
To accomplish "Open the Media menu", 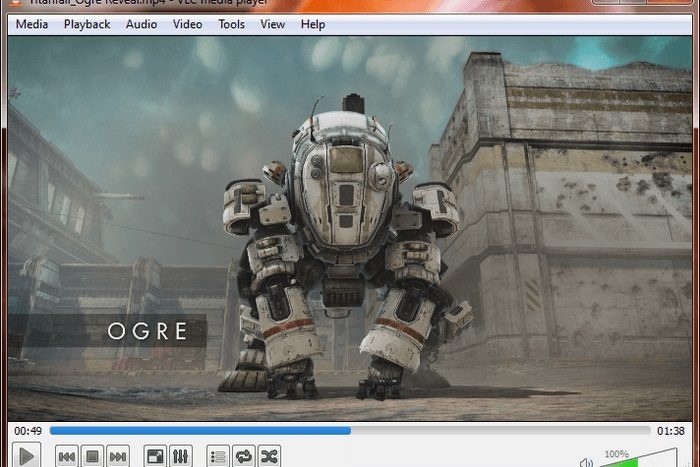I will (x=32, y=24).
